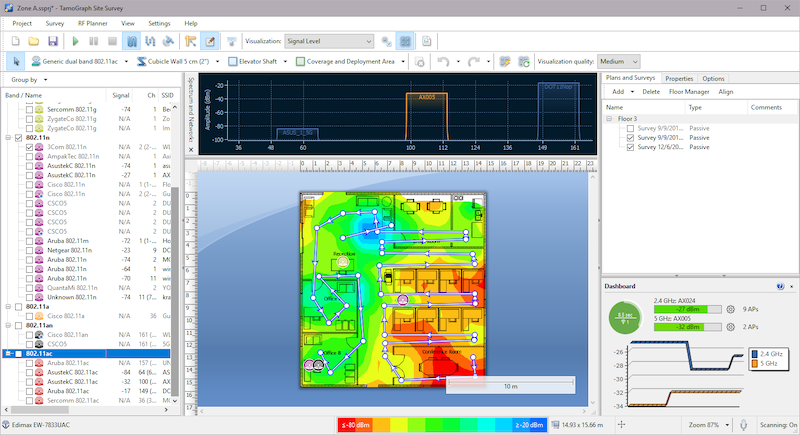800x435 pixels.
Task: Check the Sercomm 802.11g checkbox
Action: (29, 110)
